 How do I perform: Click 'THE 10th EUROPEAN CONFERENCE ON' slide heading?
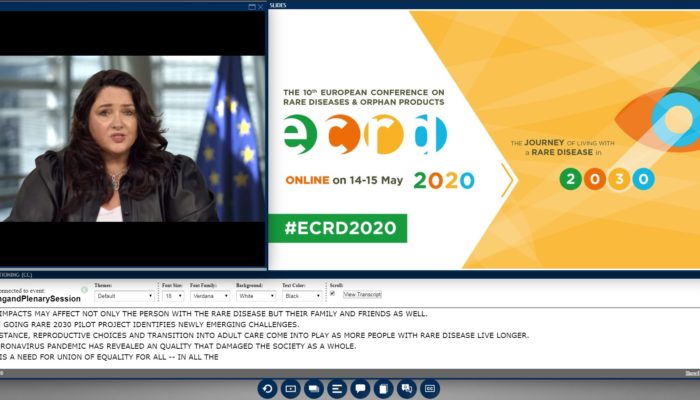(x=364, y=92)
